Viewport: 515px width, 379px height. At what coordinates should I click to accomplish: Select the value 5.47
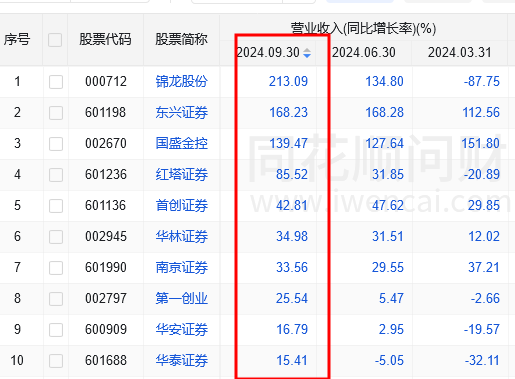click(391, 298)
